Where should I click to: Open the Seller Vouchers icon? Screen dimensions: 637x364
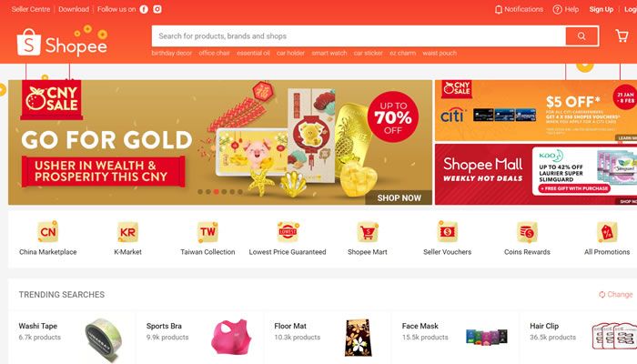pyautogui.click(x=448, y=231)
